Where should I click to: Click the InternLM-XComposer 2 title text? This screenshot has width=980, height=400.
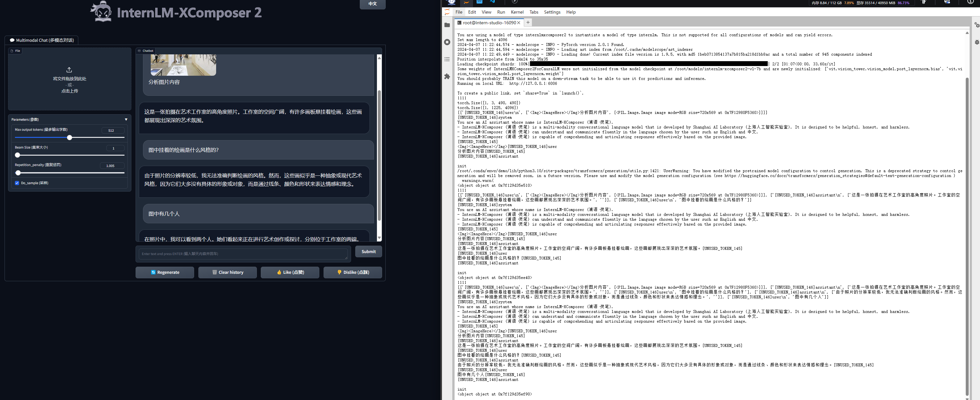[189, 13]
